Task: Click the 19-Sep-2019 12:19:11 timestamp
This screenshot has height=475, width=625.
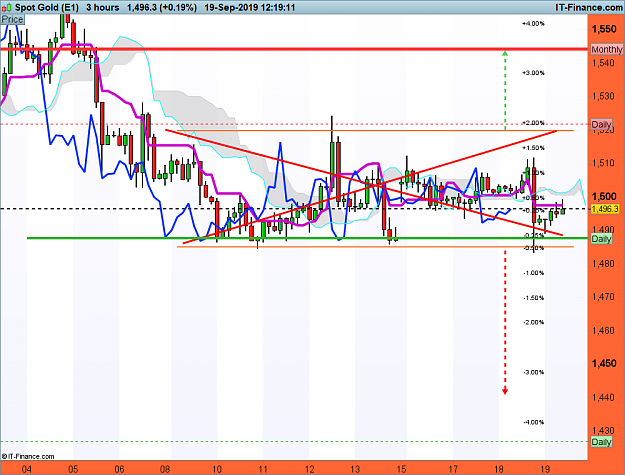Action: 250,7
